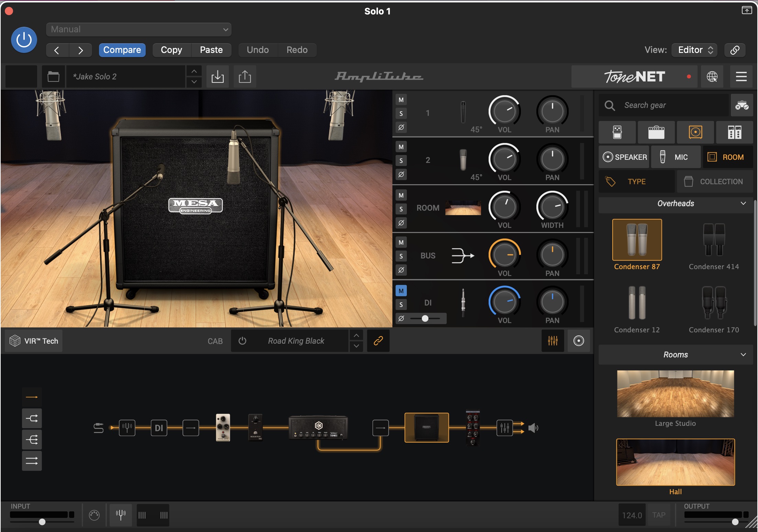Open the View Editor dropdown
Image resolution: width=758 pixels, height=532 pixels.
[x=694, y=50]
